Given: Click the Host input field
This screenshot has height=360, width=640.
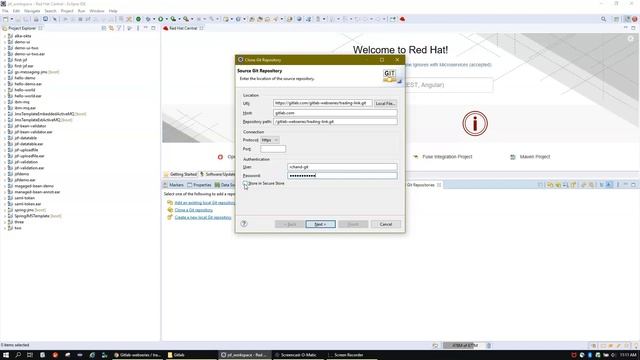Looking at the screenshot, I should tap(335, 113).
